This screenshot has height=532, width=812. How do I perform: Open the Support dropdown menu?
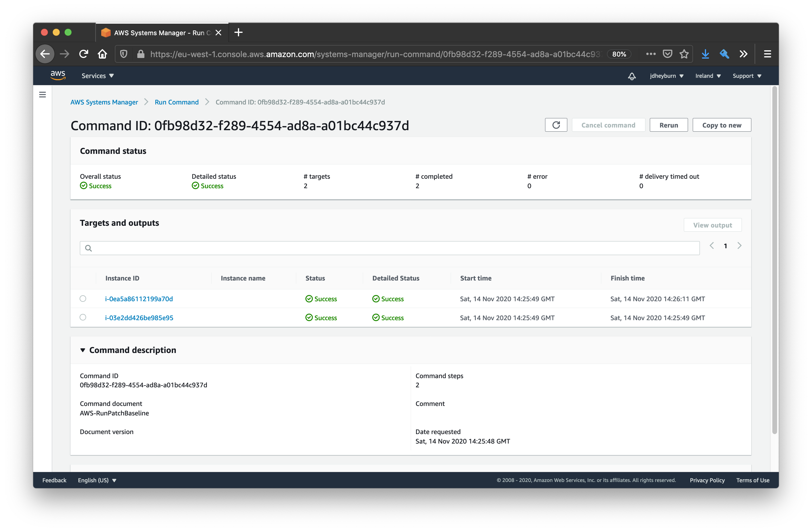(747, 76)
